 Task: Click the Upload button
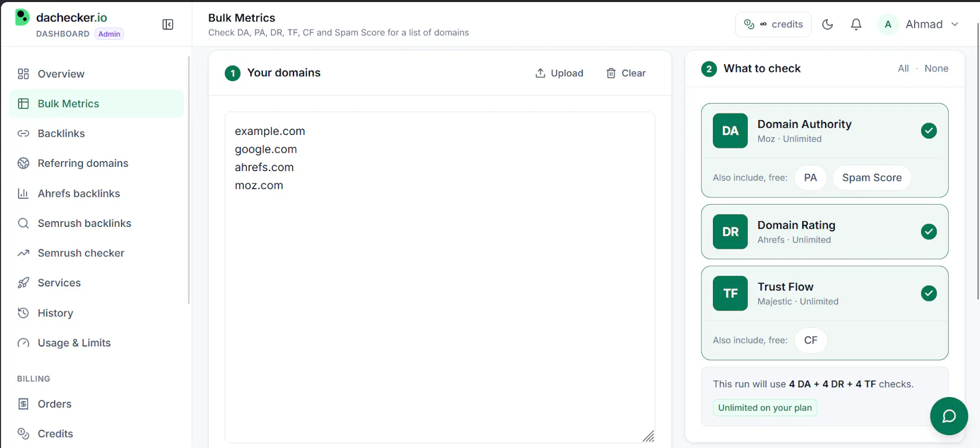559,73
